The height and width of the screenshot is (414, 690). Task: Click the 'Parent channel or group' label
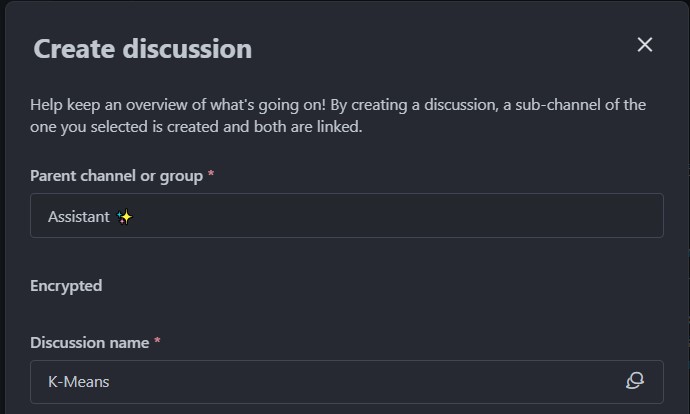(116, 176)
